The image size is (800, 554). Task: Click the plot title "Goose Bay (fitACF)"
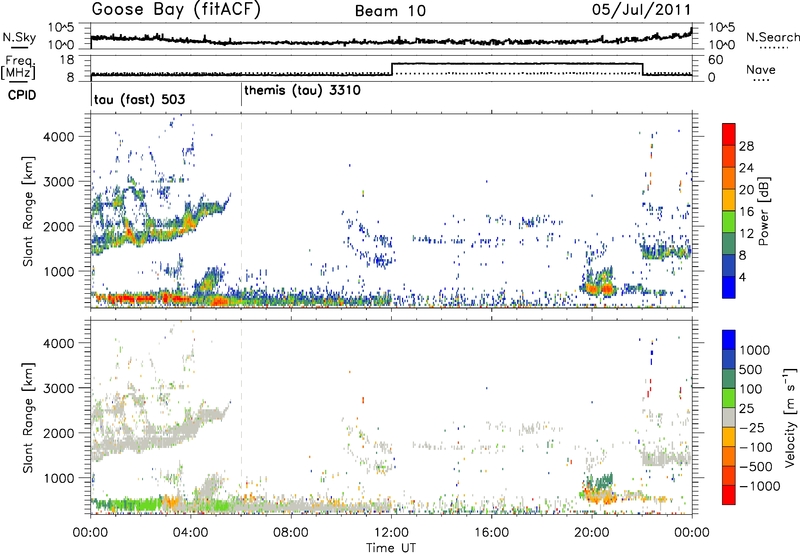[176, 10]
